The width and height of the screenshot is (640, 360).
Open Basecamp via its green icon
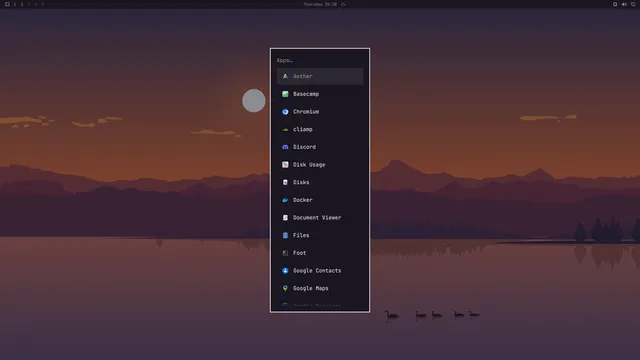point(285,94)
